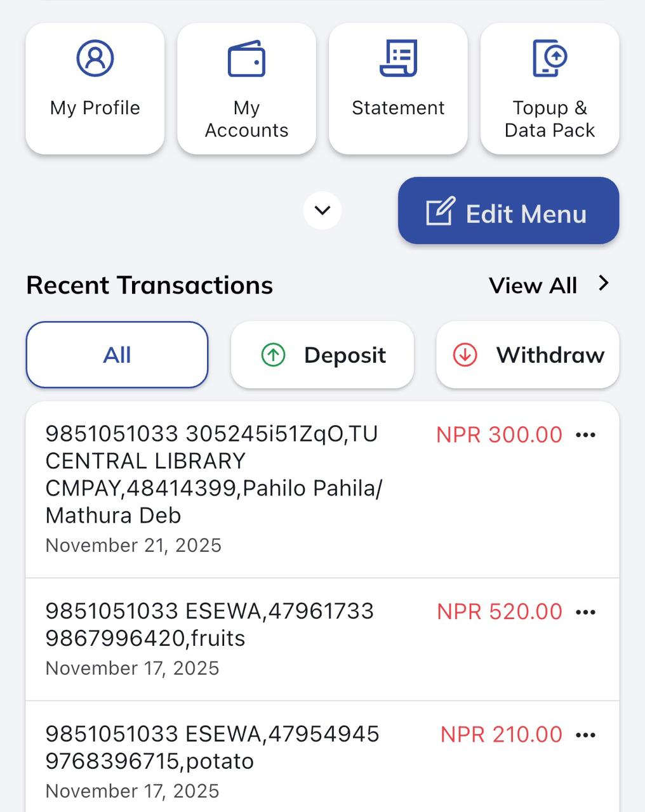
Task: Tap the My Accounts wallet icon
Action: 246,60
